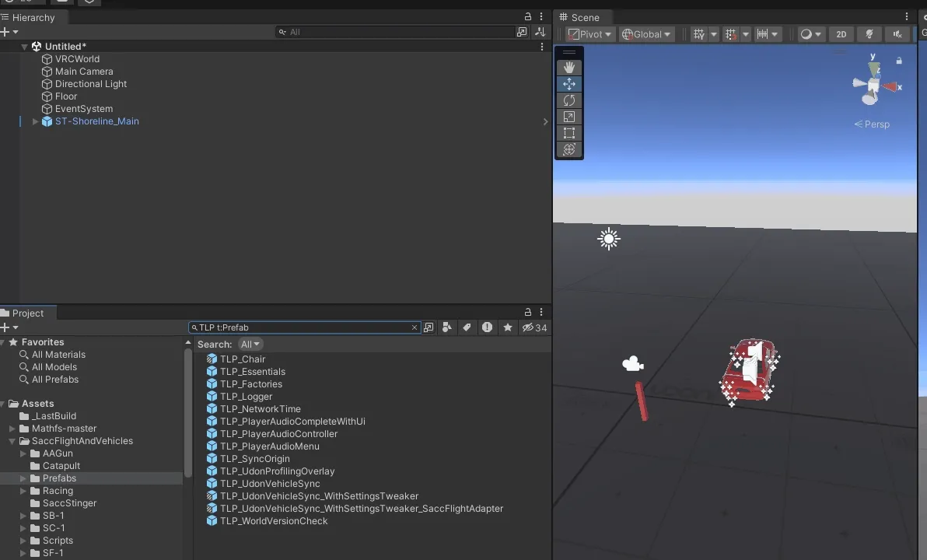The width and height of the screenshot is (927, 560).
Task: Select the Rect transform tool
Action: coord(569,133)
